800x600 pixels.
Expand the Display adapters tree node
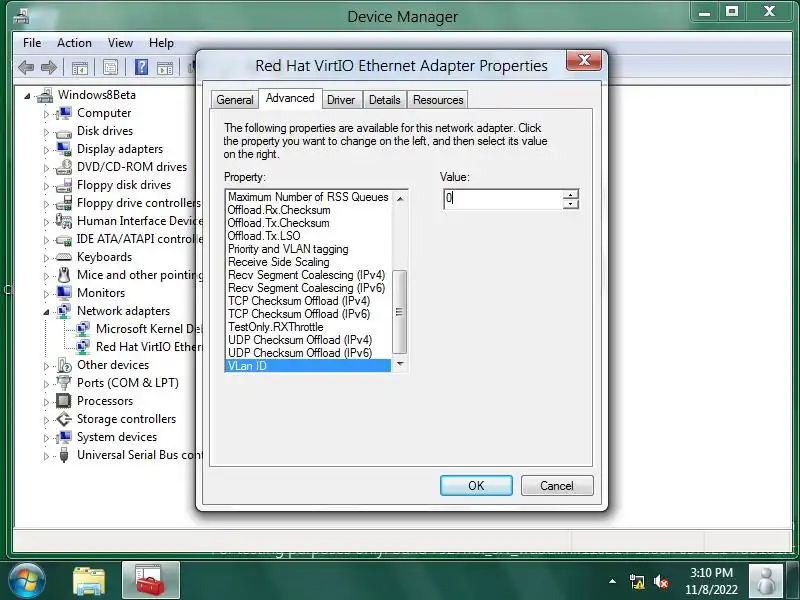[46, 150]
